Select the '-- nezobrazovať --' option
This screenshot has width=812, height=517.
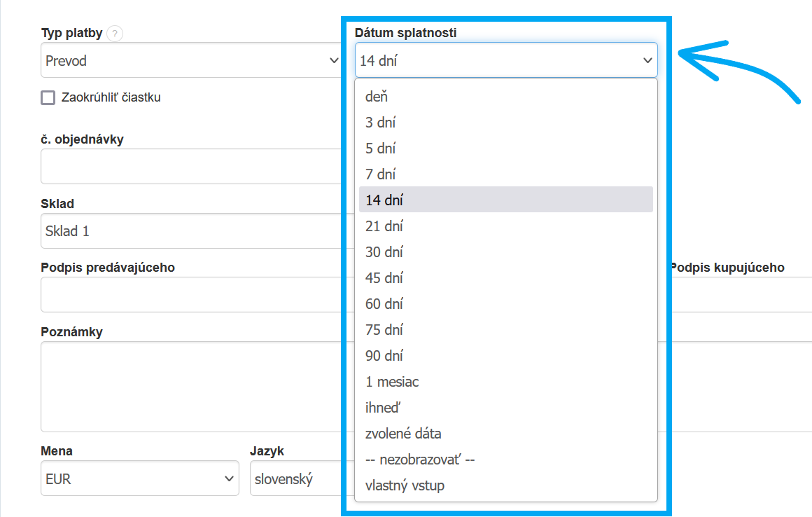420,460
